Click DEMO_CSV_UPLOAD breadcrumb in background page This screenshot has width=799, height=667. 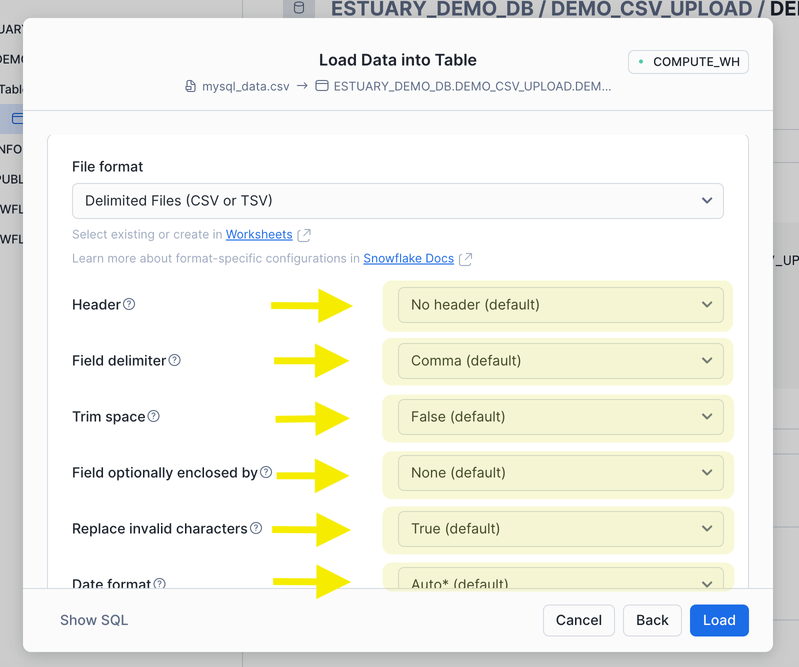pos(651,9)
